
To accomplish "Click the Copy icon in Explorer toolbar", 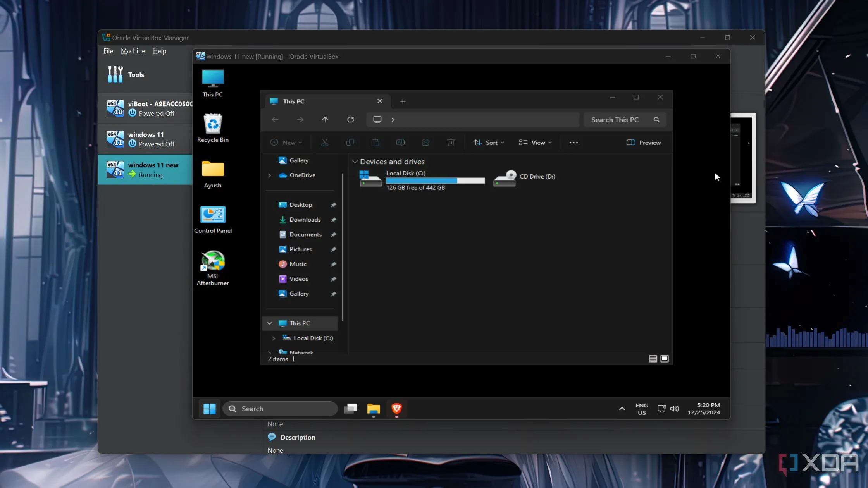I will coord(350,143).
